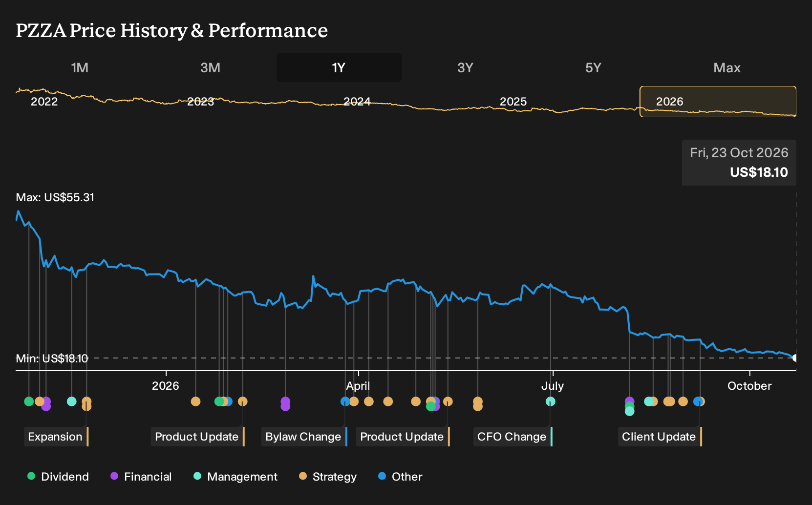Select Strategy marker above right Product Update label
This screenshot has width=812, height=505.
[448, 401]
